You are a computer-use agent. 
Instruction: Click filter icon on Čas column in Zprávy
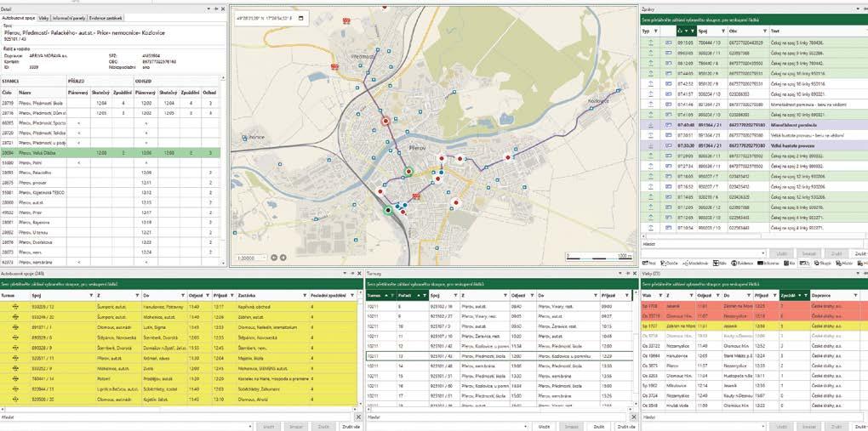[693, 31]
